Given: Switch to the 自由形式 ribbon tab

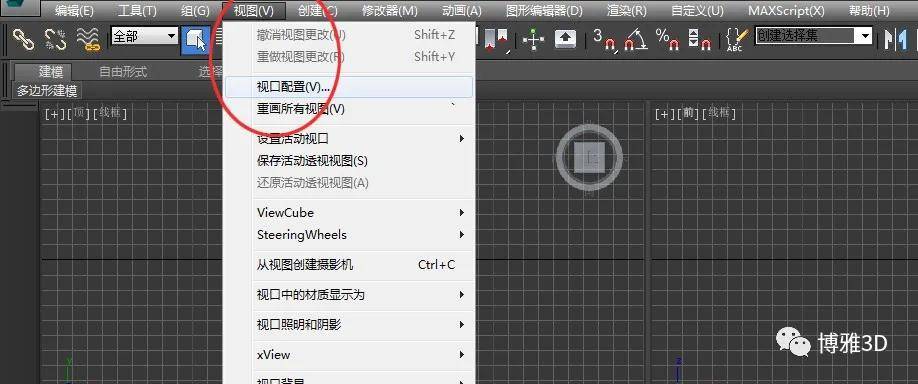Looking at the screenshot, I should [123, 72].
